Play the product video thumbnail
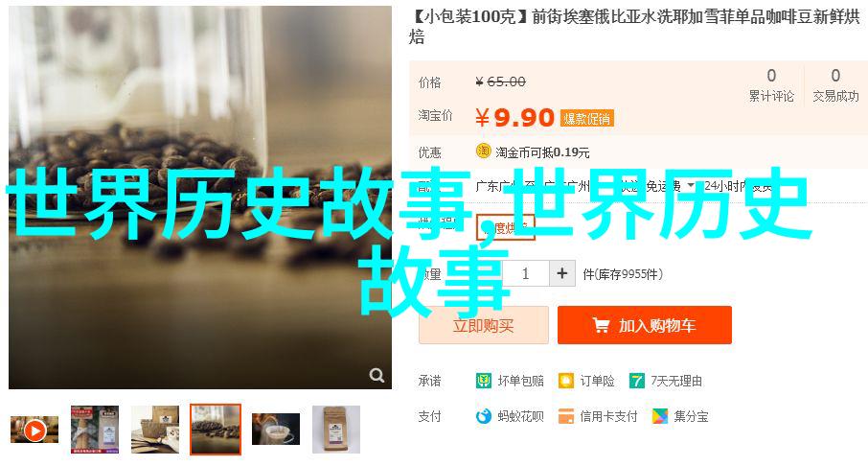The width and height of the screenshot is (868, 466). 34,430
